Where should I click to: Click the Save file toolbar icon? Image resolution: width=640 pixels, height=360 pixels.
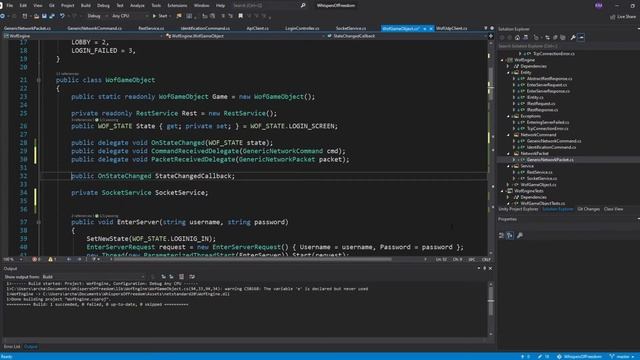point(44,16)
